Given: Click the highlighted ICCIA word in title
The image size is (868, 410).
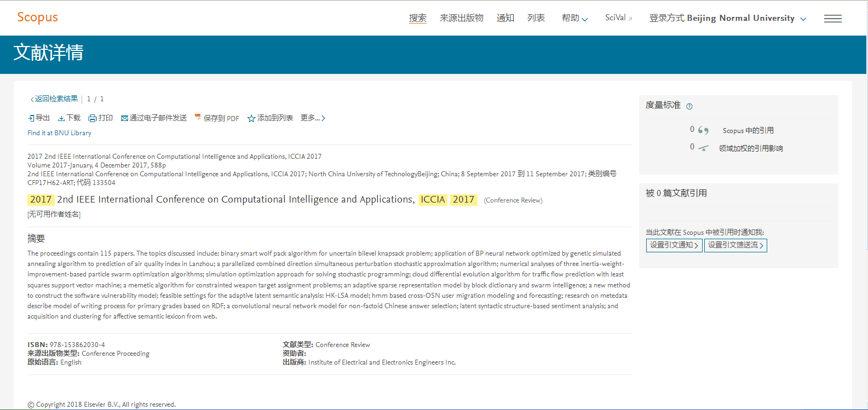Looking at the screenshot, I should click(433, 200).
